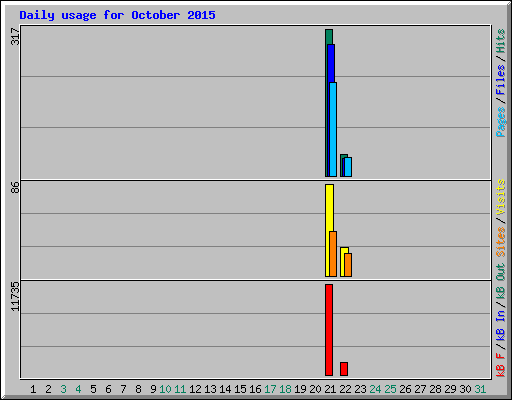Click day 20 on the x-axis
Image resolution: width=512 pixels, height=400 pixels.
315,389
